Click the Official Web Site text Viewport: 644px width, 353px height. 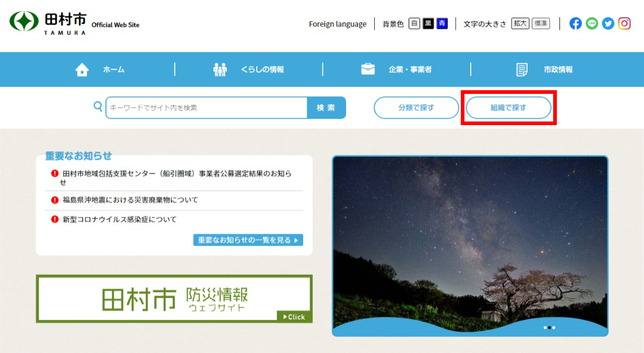(x=115, y=25)
